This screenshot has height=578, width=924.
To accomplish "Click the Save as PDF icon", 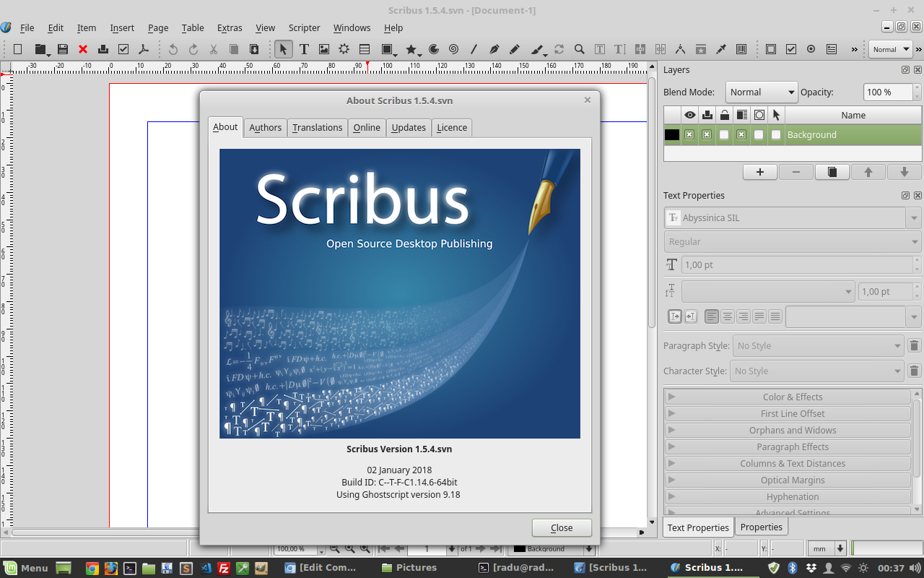I will point(144,49).
